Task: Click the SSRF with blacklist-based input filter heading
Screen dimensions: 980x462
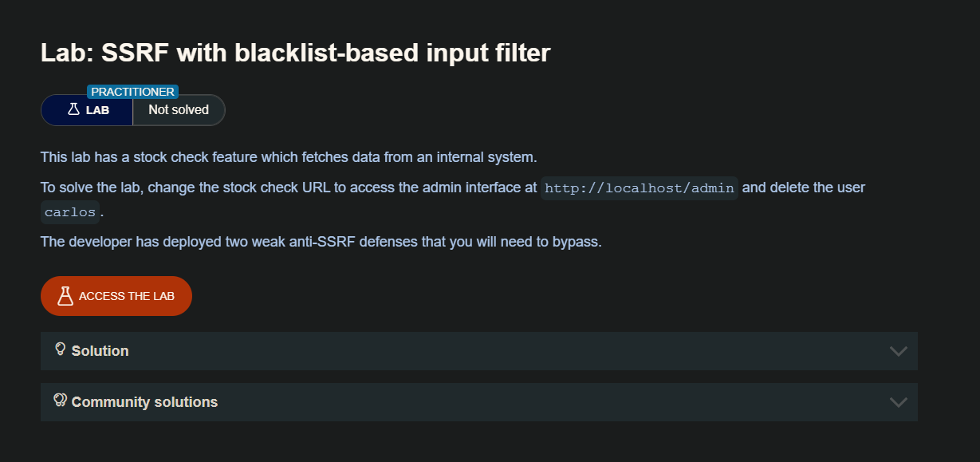Action: (295, 53)
